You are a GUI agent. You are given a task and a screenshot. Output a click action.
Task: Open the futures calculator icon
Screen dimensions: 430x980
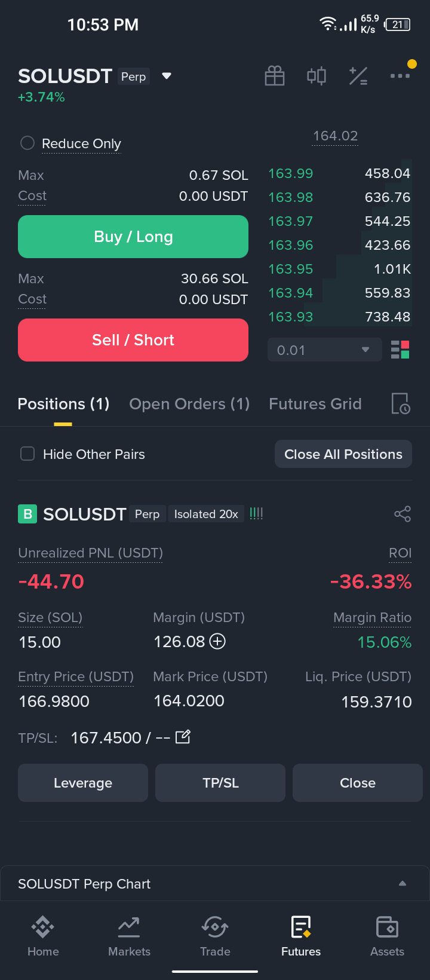[x=358, y=76]
